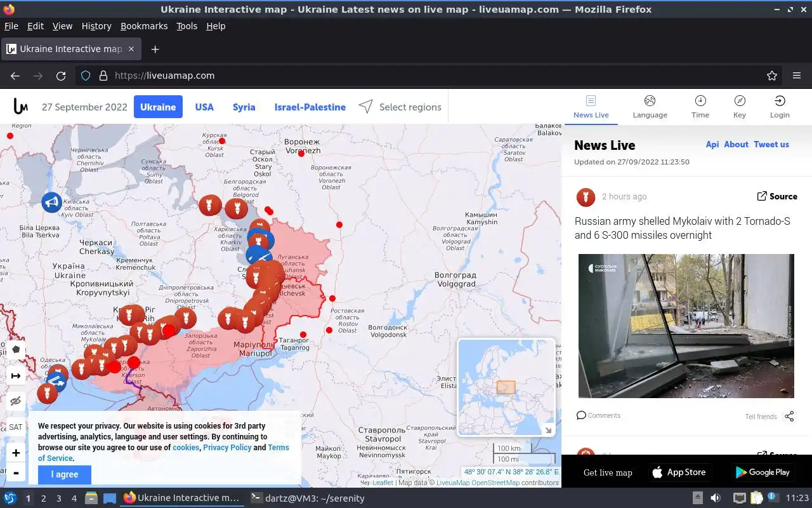Click the Login icon
The image size is (812, 508).
coord(780,101)
